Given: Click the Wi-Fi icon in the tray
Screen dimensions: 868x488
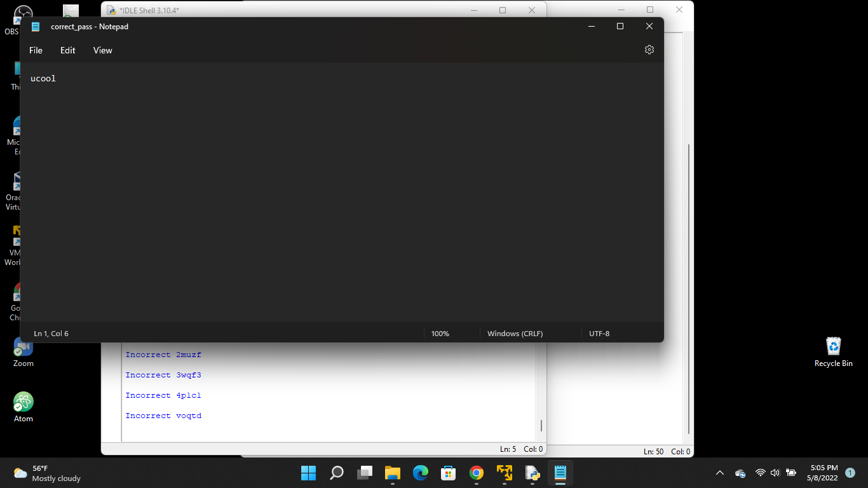Looking at the screenshot, I should click(x=760, y=473).
